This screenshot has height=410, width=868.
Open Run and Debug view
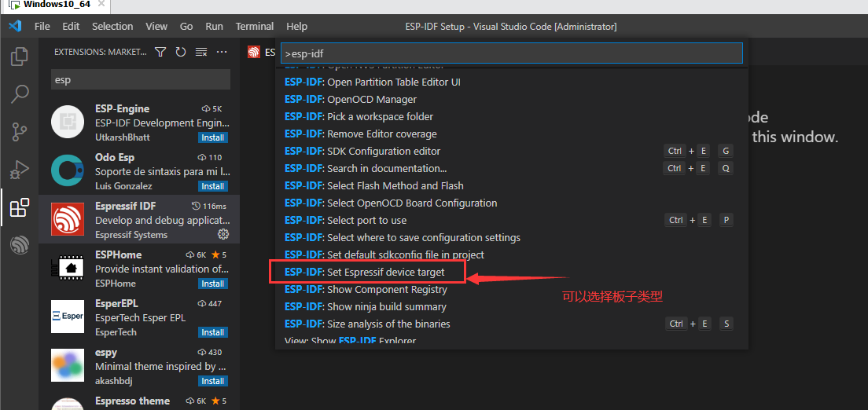click(19, 170)
